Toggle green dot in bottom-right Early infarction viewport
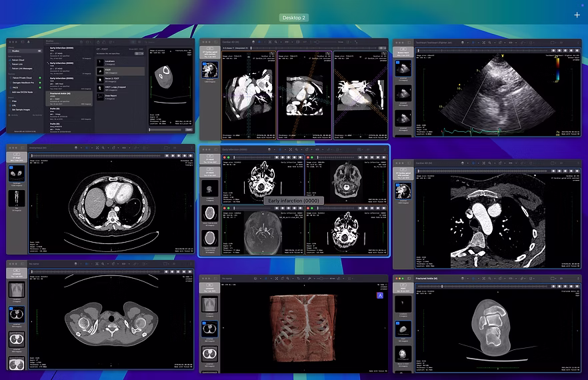 point(312,207)
